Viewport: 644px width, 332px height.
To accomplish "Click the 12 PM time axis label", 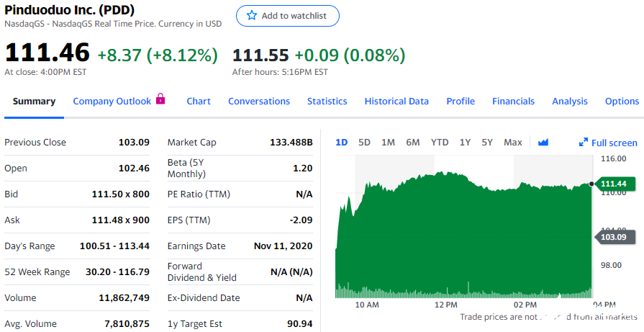I will 445,305.
